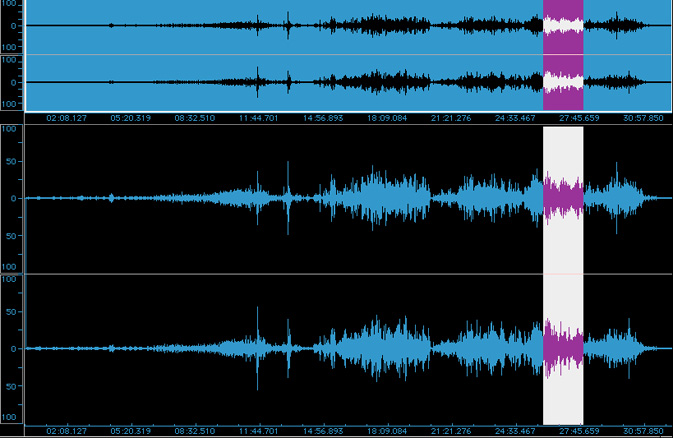The width and height of the screenshot is (673, 438).
Task: Click 30:57.850 on the bottom timeline ruler
Action: (642, 431)
